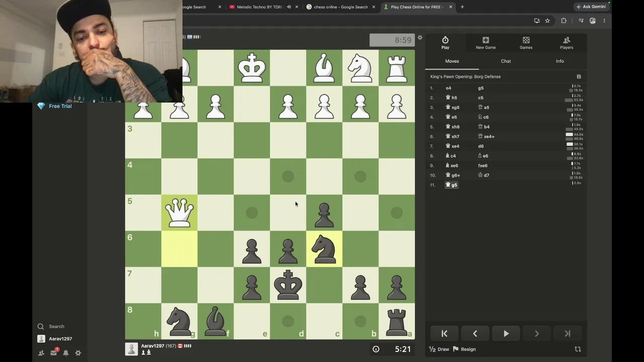This screenshot has width=644, height=362.
Task: Move knight to the b4 hint dot
Action: point(361,176)
